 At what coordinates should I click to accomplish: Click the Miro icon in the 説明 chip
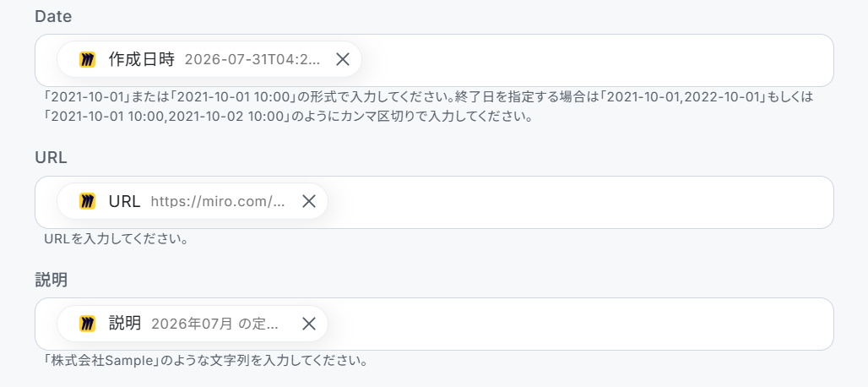[87, 324]
